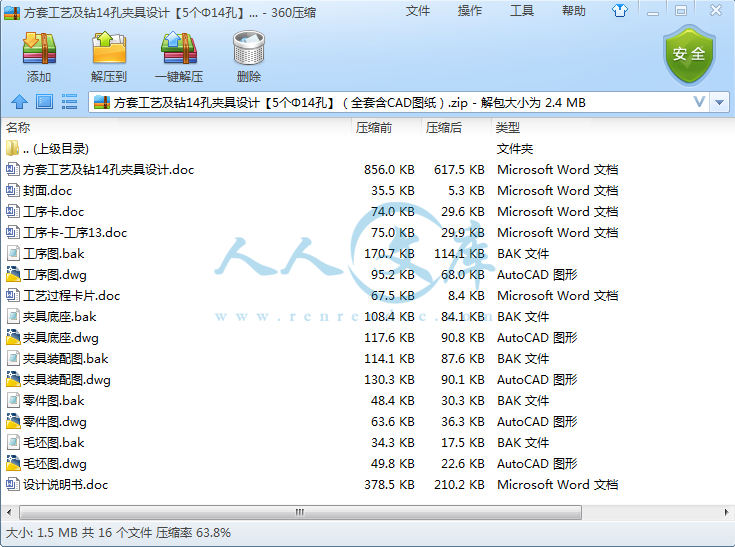
Task: Click the V chevron in path bar
Action: [699, 102]
